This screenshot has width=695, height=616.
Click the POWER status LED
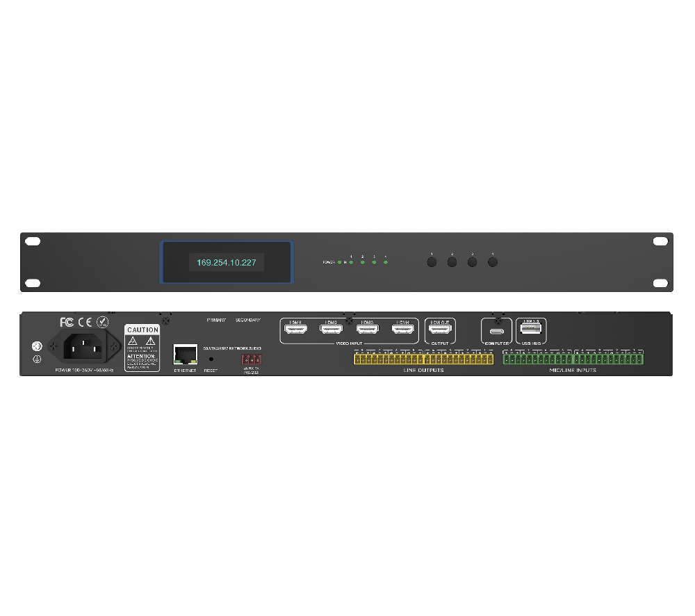[x=340, y=263]
